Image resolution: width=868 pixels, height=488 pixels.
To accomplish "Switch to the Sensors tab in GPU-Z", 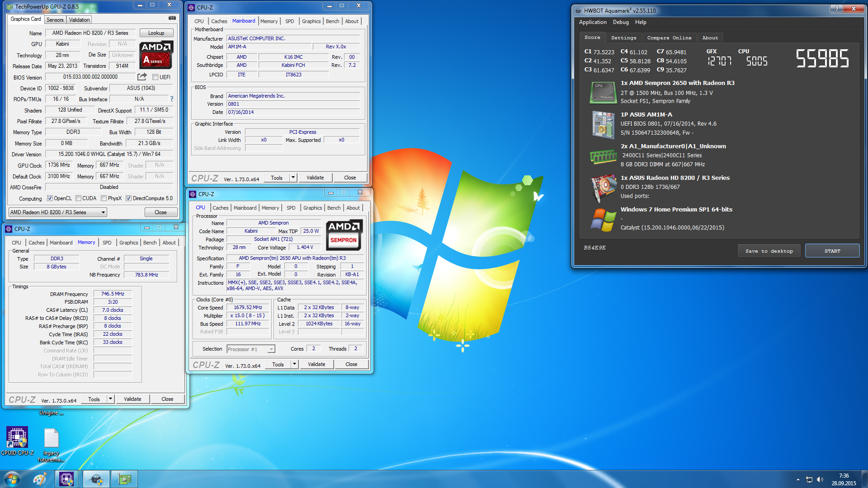I will (55, 20).
